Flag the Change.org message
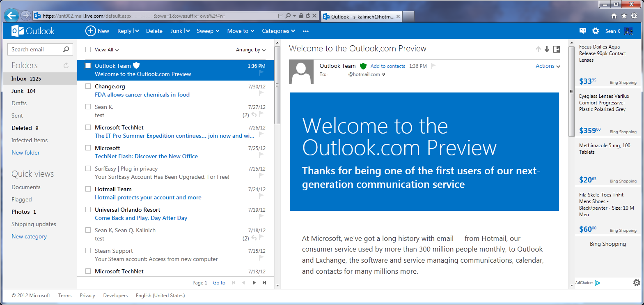Viewport: 644px width, 305px height. (261, 93)
